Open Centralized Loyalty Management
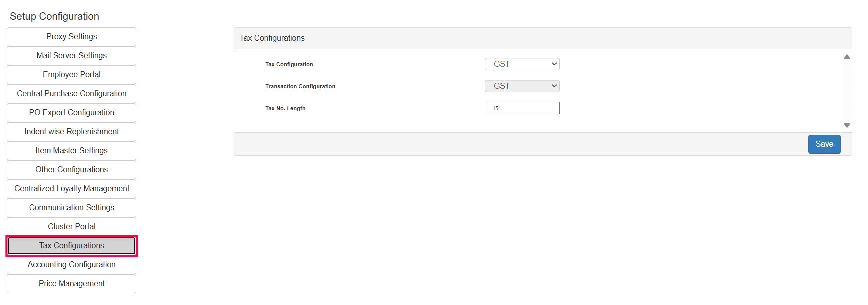Image resolution: width=868 pixels, height=305 pixels. click(71, 189)
